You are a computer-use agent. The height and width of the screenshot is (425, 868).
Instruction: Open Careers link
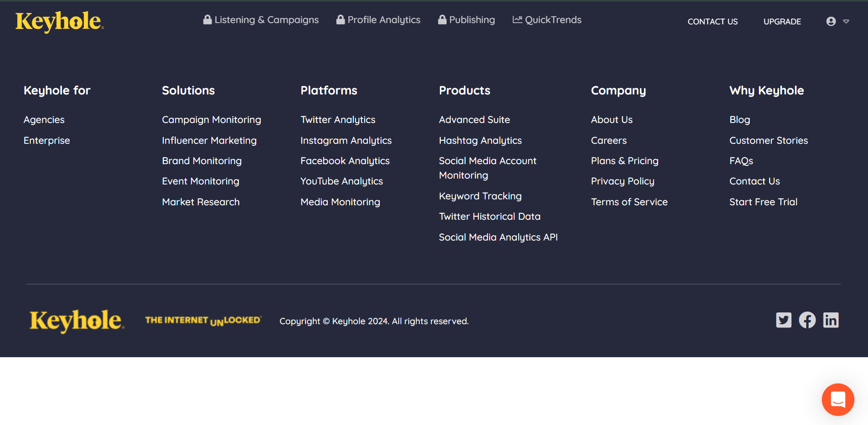click(x=609, y=141)
